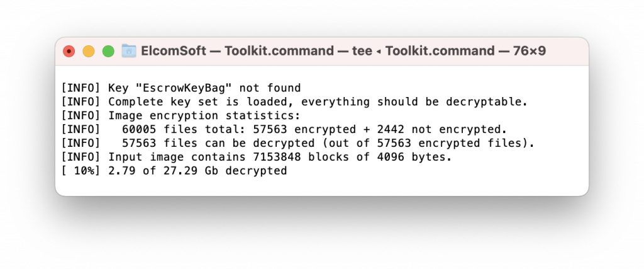Click the word "tee" in title bar
Screen dimensions: 644x269
362,52
